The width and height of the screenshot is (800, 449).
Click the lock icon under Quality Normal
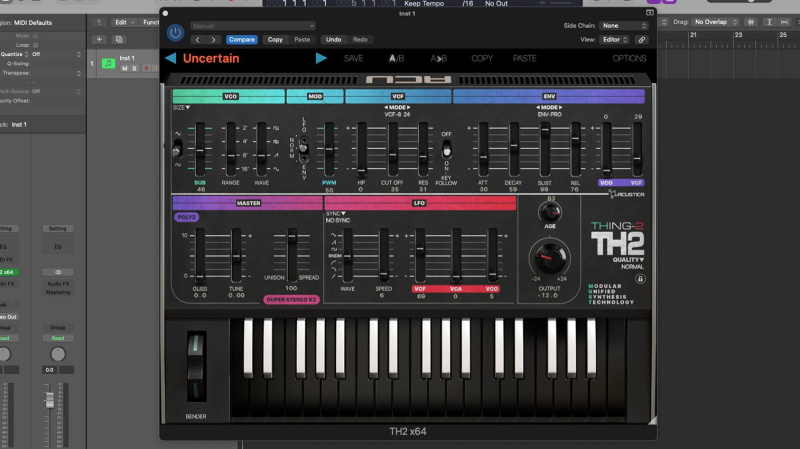click(x=640, y=279)
